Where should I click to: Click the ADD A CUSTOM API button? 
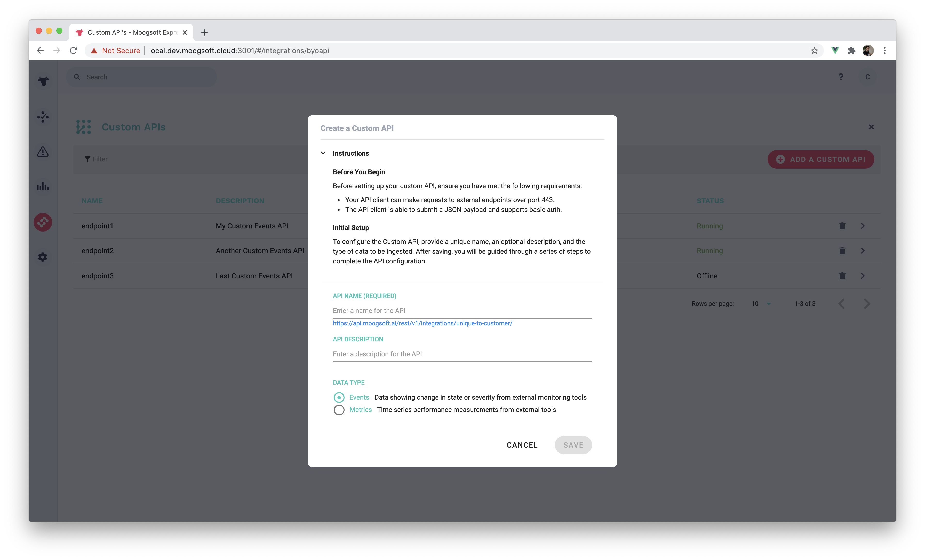click(x=821, y=159)
